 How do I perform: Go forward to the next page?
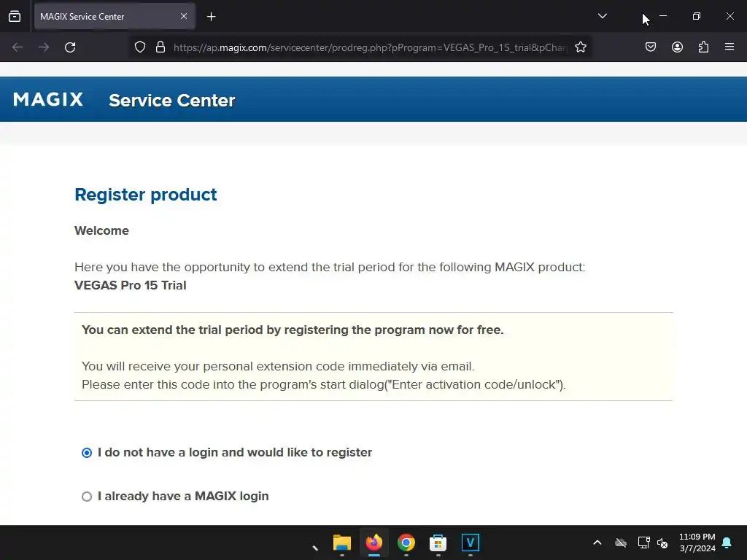44,47
